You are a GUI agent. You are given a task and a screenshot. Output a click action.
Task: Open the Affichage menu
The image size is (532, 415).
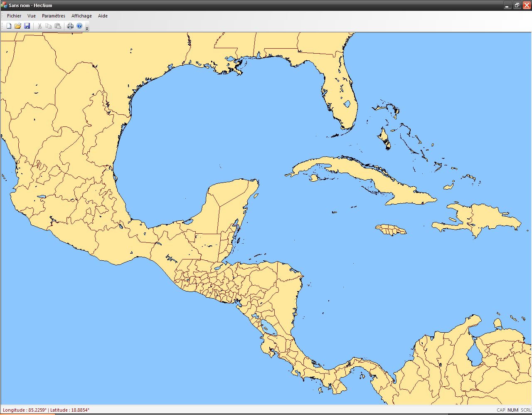point(81,16)
